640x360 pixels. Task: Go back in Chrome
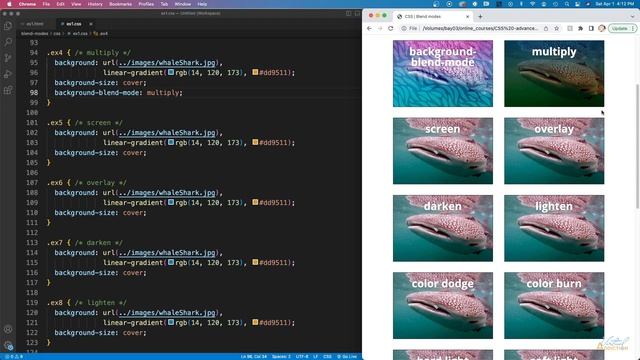tap(369, 29)
